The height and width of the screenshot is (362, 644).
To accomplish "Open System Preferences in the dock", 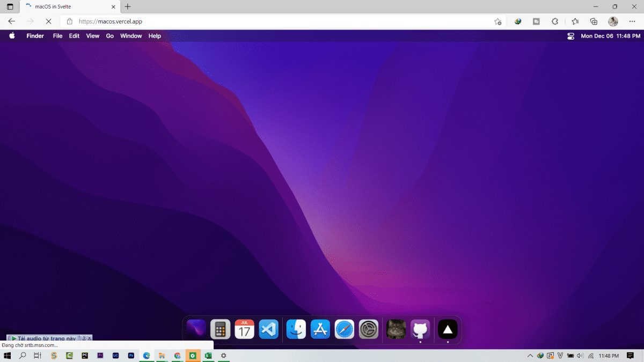I will coord(369,329).
